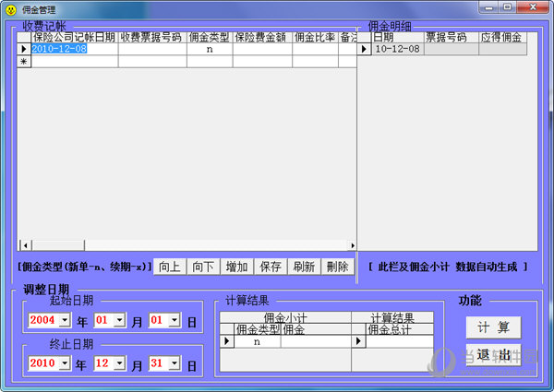Click the 收费票据号码 column header
The width and height of the screenshot is (554, 392).
pos(152,37)
